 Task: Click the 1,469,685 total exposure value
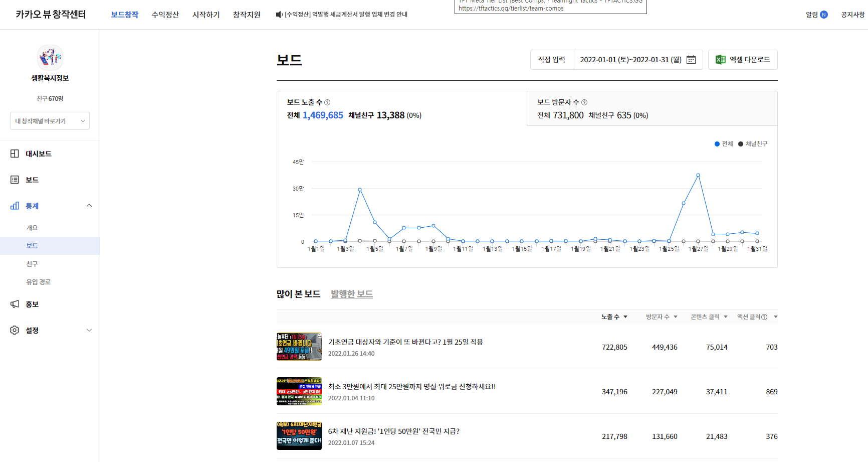(x=323, y=115)
